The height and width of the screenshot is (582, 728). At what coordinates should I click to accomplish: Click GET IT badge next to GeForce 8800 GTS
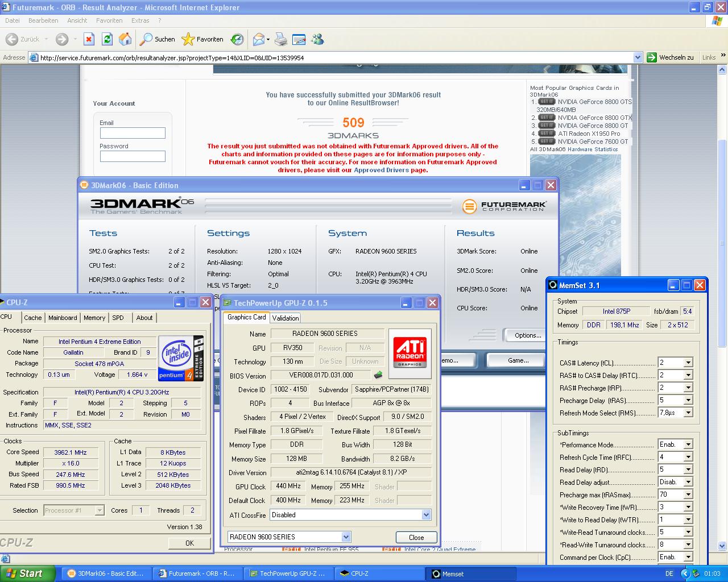(x=547, y=102)
